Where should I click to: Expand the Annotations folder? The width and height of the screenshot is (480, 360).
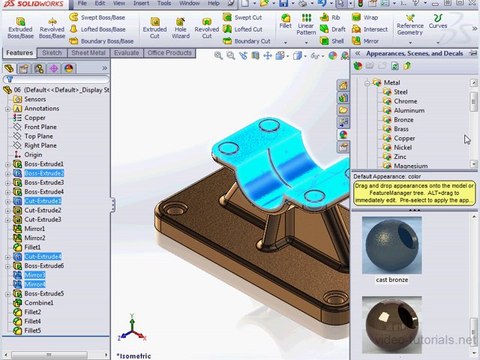click(x=7, y=109)
